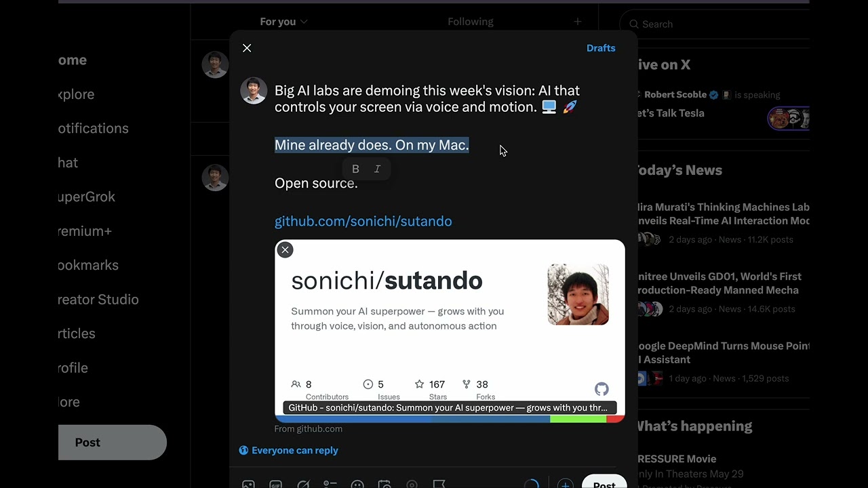Apply bold to selected text
Viewport: 868px width, 488px height.
[x=355, y=169]
